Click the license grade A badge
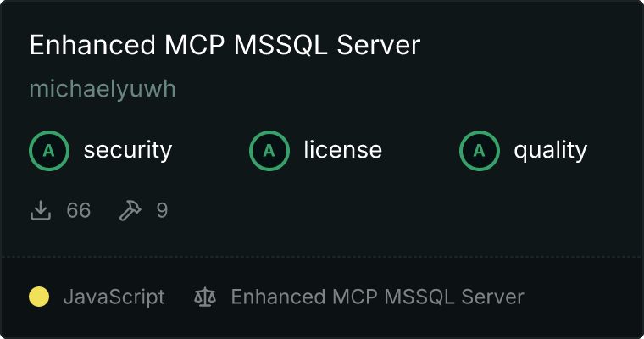Viewport: 644px width, 339px height. tap(269, 151)
